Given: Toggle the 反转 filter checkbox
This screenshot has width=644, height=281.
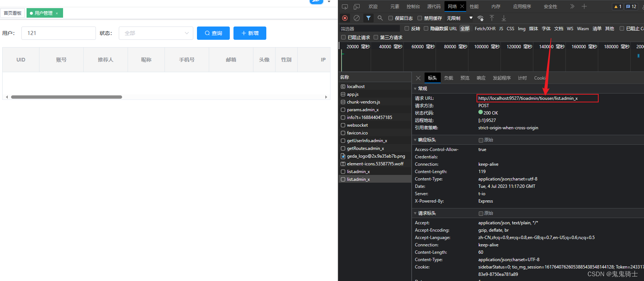Looking at the screenshot, I should 407,28.
